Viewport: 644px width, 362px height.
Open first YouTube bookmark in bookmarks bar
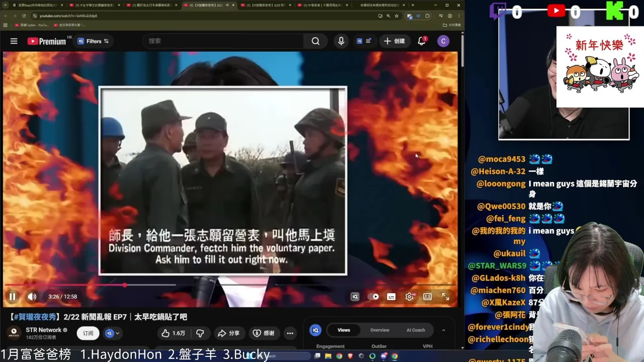[x=31, y=25]
